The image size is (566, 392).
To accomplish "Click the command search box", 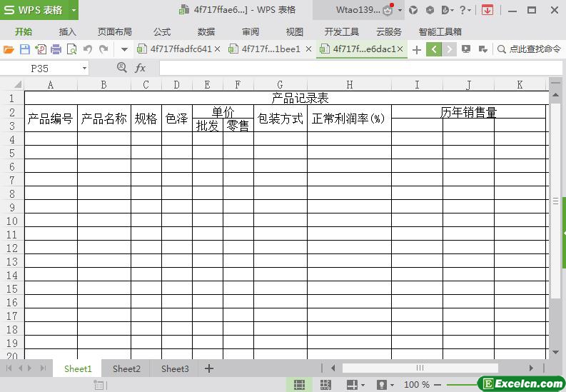I will coord(529,49).
